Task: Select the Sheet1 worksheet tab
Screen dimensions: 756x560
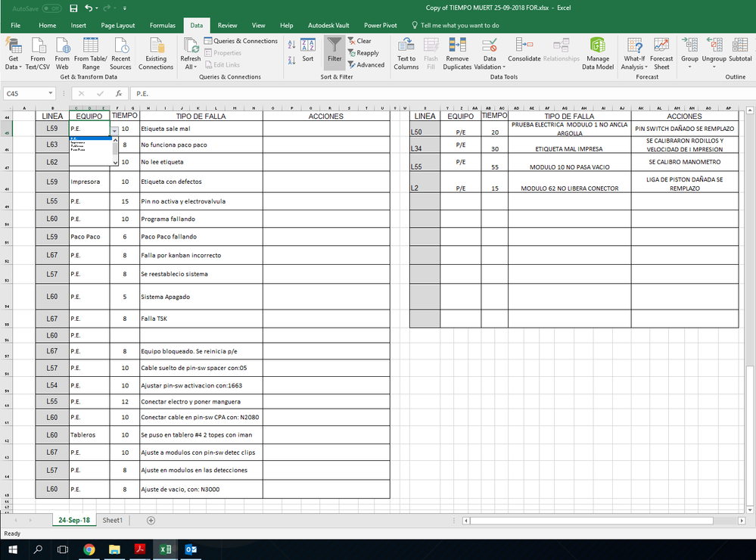Action: click(112, 521)
